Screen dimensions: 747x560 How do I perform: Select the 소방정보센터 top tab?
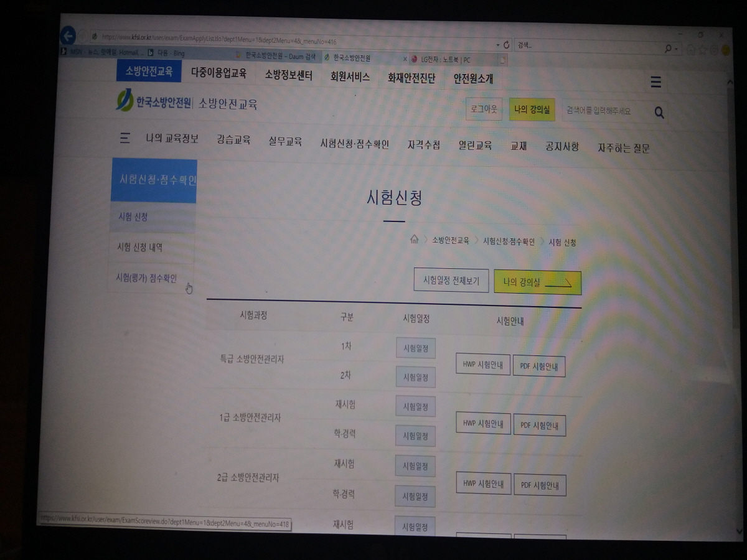click(x=288, y=75)
